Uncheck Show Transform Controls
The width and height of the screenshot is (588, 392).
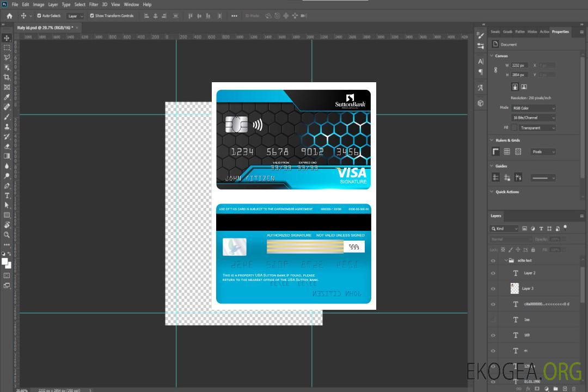pyautogui.click(x=92, y=16)
